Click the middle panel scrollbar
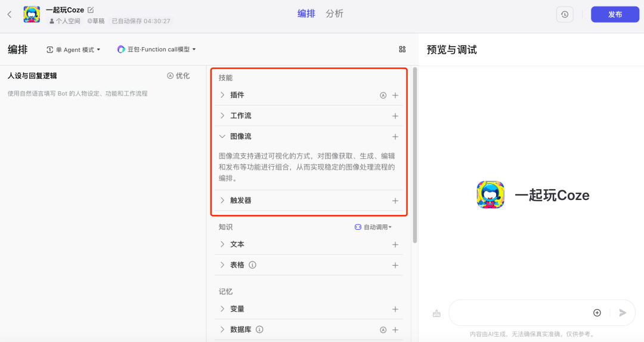The width and height of the screenshot is (644, 342). tap(415, 155)
